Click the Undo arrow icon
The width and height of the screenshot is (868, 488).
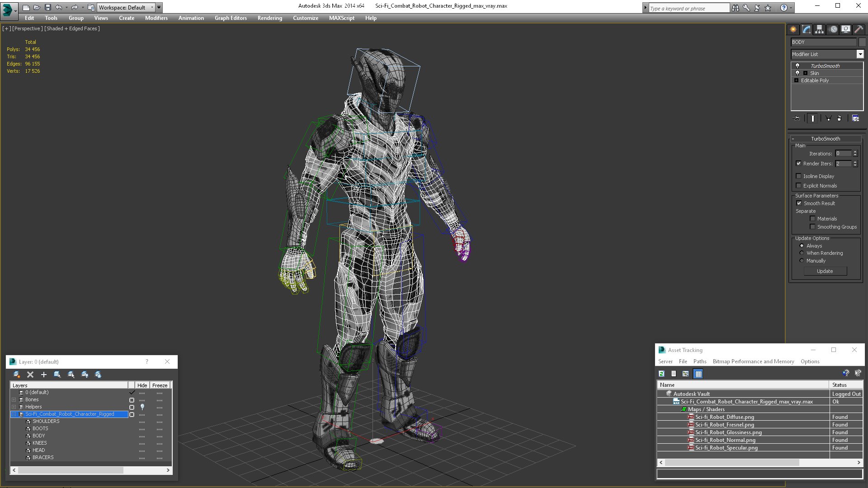click(58, 7)
